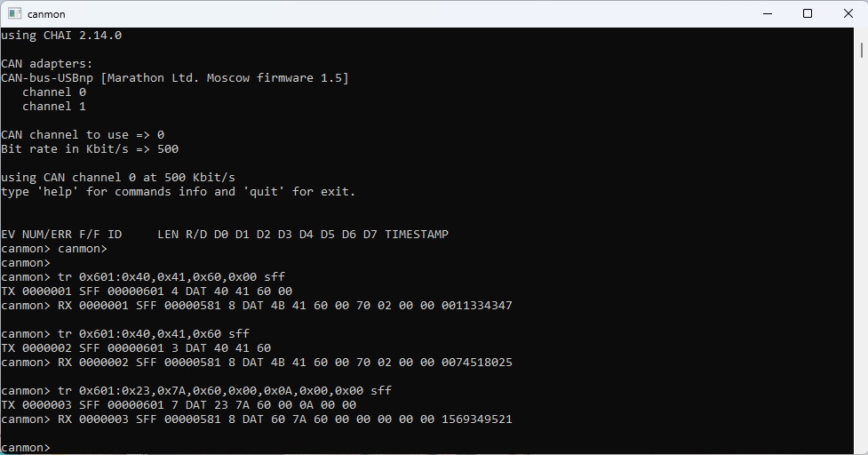Click the 'using CHAI 2.14.0' line

click(61, 36)
